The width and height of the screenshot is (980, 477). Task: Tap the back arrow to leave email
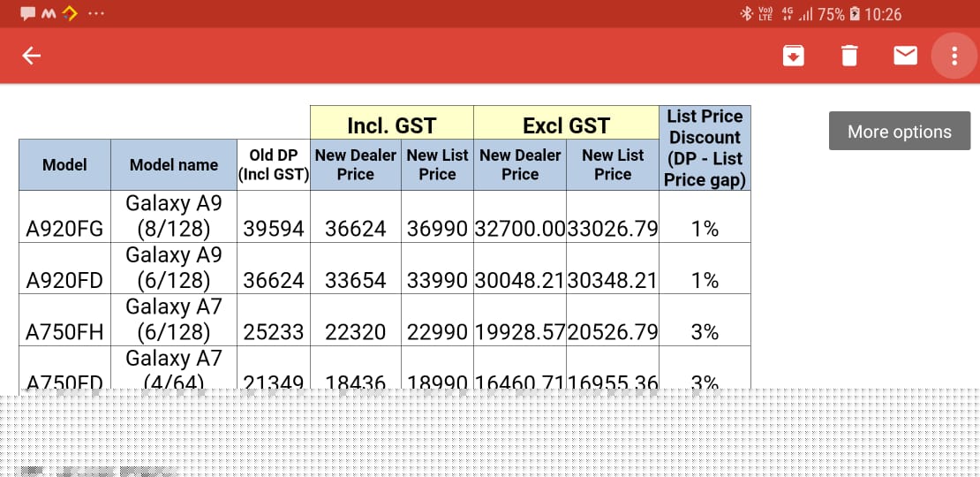click(32, 56)
